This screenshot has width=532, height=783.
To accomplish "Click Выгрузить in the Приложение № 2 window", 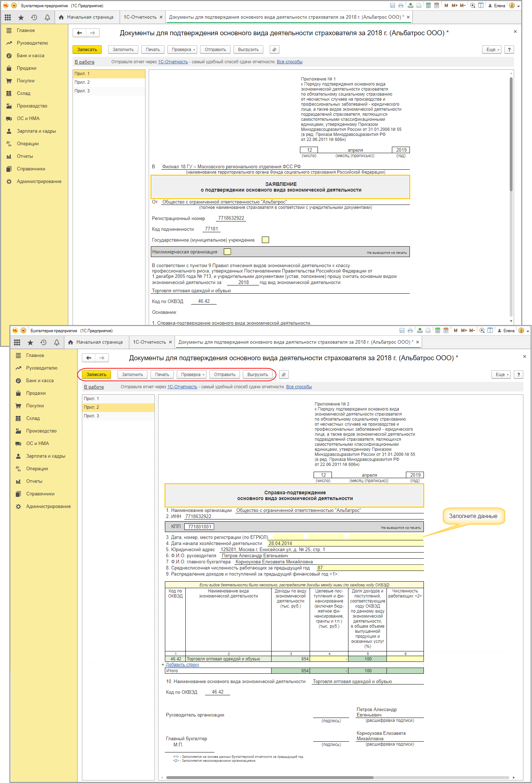I will click(x=258, y=375).
